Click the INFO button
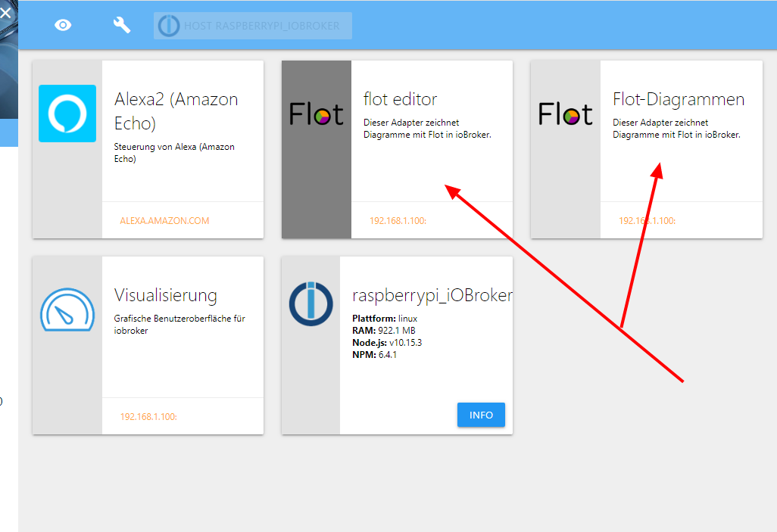The height and width of the screenshot is (532, 777). click(481, 415)
